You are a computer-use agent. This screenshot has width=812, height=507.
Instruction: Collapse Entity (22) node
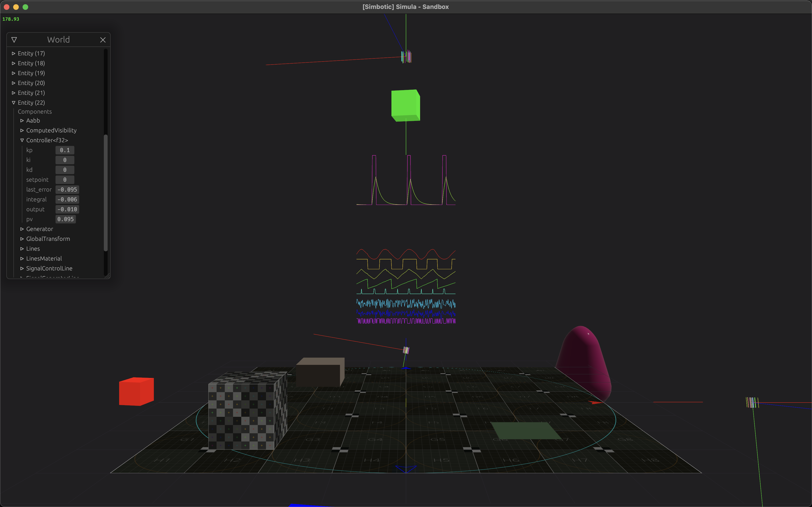coord(13,103)
